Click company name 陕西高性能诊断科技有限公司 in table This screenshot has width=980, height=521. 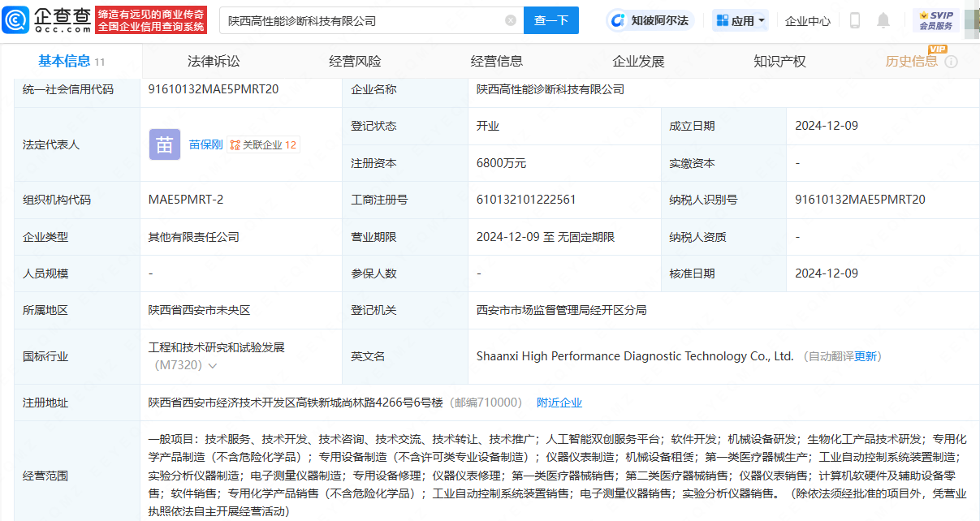click(550, 89)
